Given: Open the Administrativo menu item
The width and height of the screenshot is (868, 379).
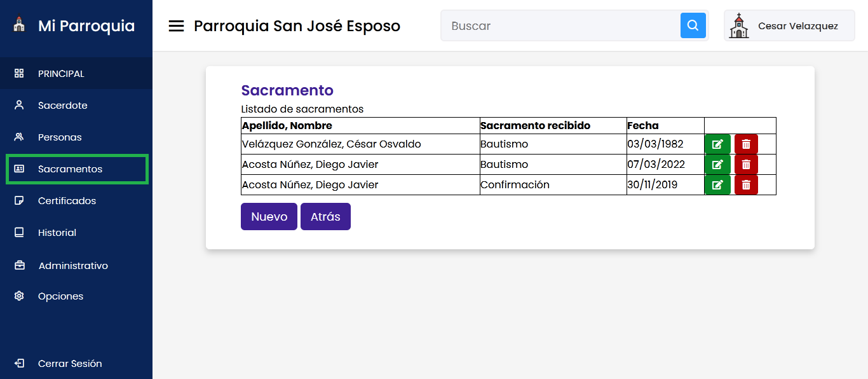Looking at the screenshot, I should [x=73, y=266].
